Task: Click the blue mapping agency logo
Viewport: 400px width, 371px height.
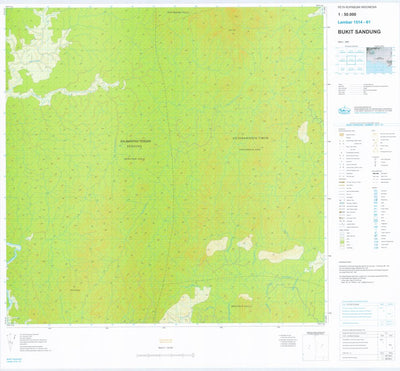Action: pos(344,110)
